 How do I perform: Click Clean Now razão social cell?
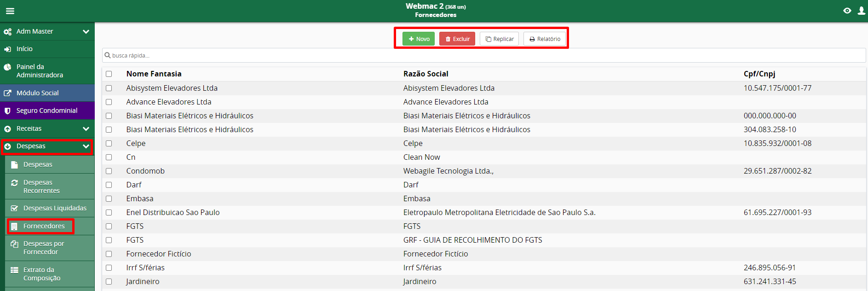421,157
